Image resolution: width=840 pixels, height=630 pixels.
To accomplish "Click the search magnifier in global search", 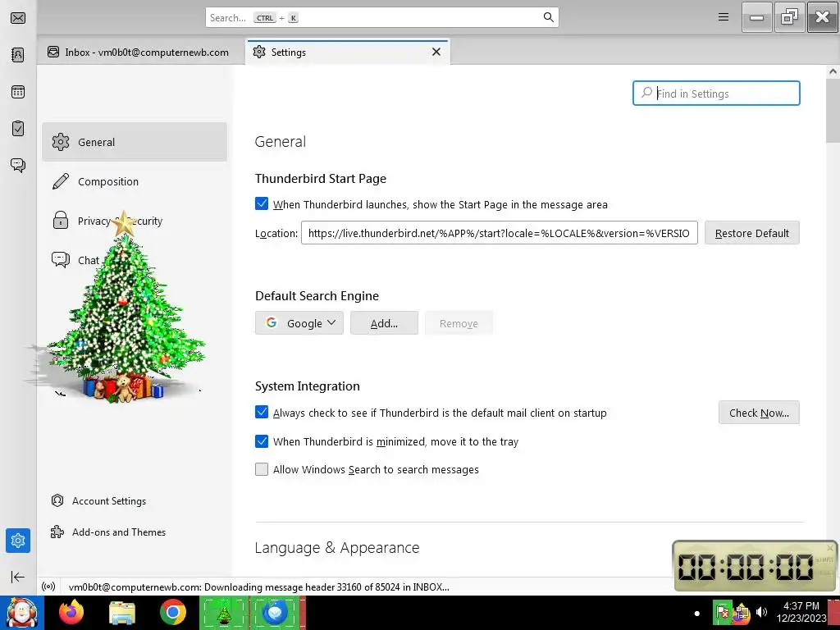I will (548, 17).
